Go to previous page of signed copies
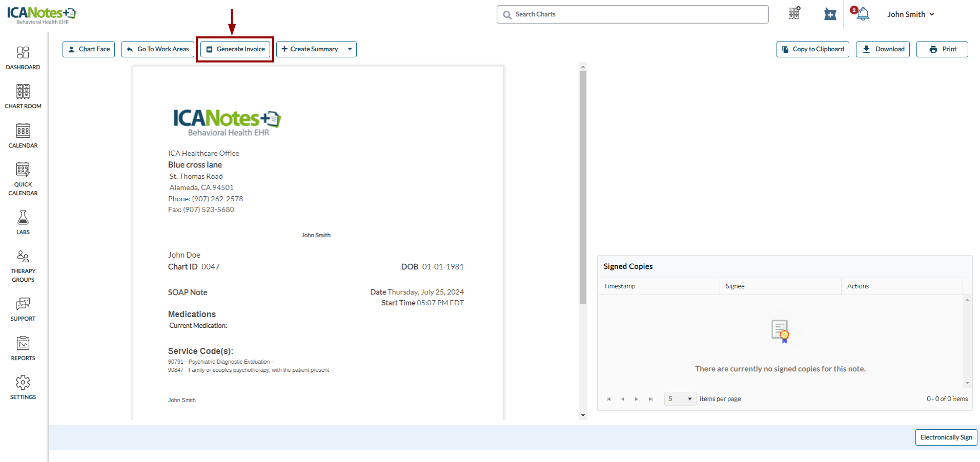The height and width of the screenshot is (462, 980). (623, 399)
